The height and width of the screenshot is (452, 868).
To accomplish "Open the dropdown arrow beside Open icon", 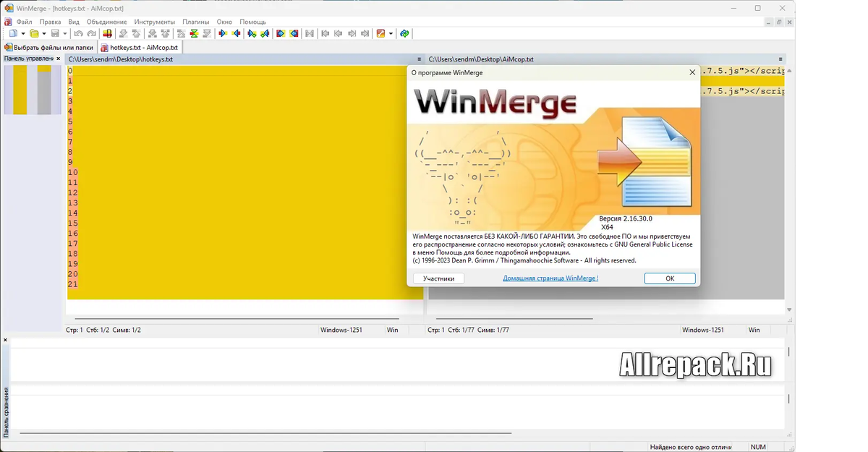I will [44, 33].
